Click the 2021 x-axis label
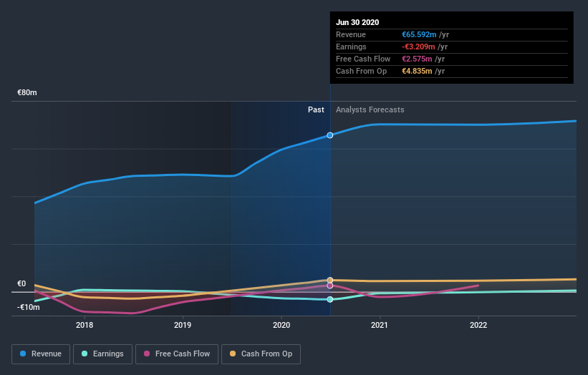The image size is (588, 375). point(380,325)
